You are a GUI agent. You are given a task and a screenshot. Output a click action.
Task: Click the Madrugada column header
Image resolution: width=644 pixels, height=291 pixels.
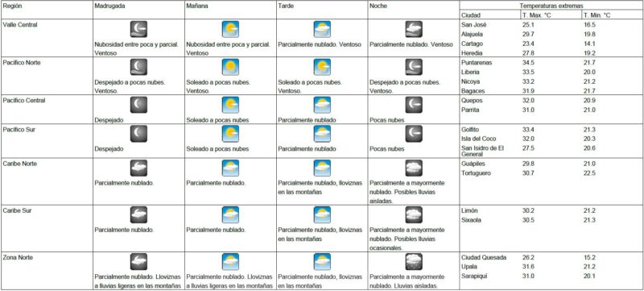[109, 6]
